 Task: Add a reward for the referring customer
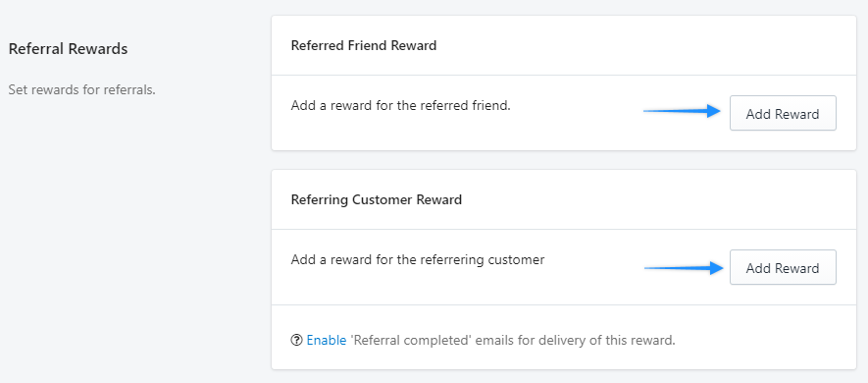pyautogui.click(x=783, y=268)
